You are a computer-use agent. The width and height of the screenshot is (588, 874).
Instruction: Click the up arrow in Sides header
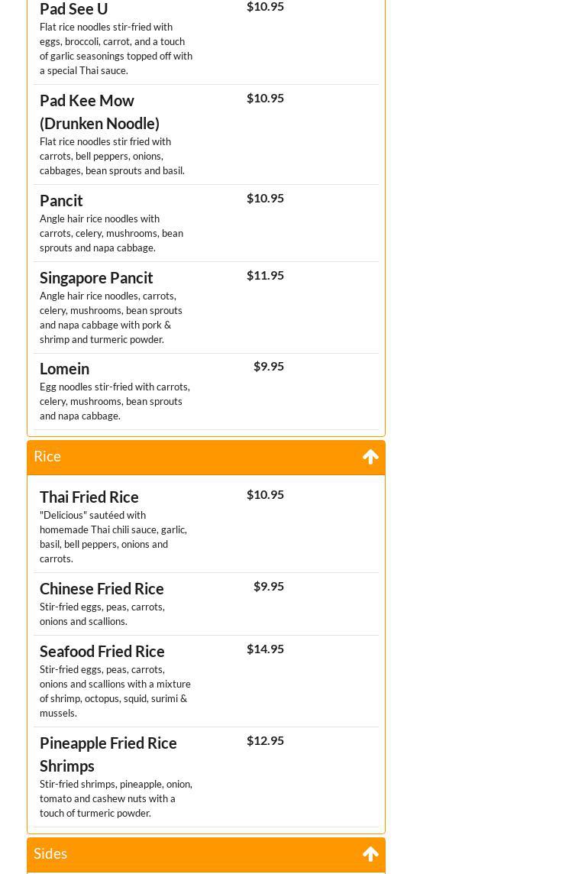[x=370, y=854]
